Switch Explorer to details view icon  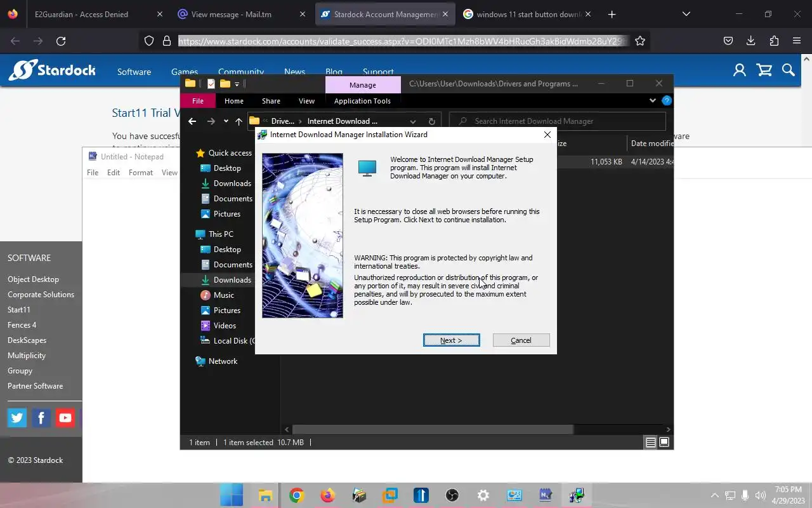[x=650, y=443]
